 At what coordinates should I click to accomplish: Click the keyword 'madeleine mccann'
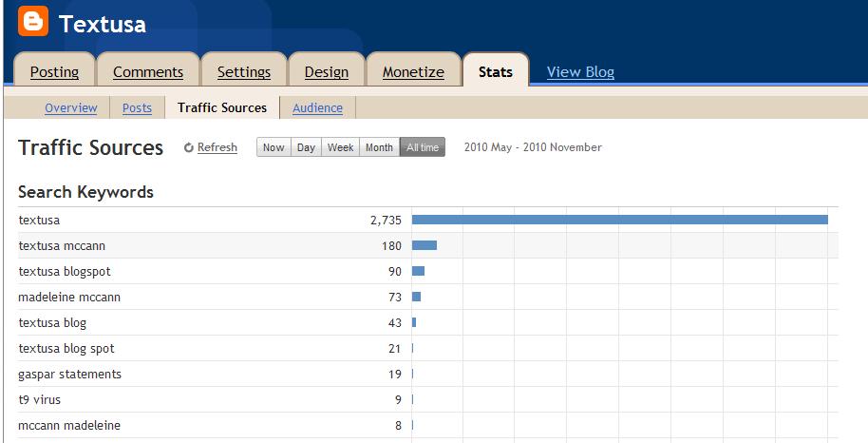(x=69, y=298)
